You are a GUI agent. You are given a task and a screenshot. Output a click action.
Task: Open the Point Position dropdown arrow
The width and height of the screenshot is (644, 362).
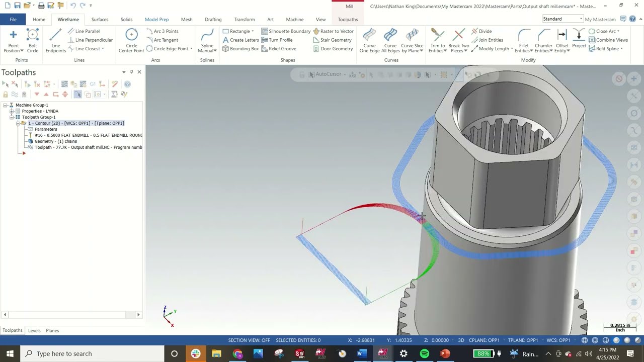pyautogui.click(x=21, y=51)
